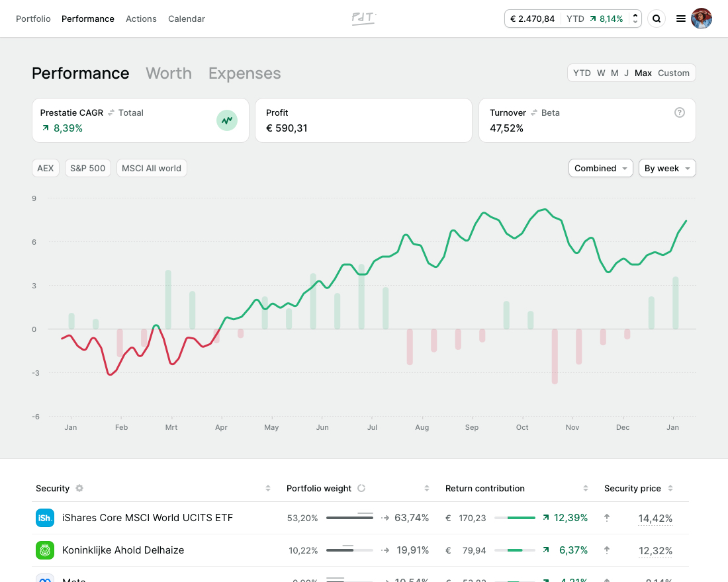
Task: Click the Turnover help question mark icon
Action: tap(679, 112)
